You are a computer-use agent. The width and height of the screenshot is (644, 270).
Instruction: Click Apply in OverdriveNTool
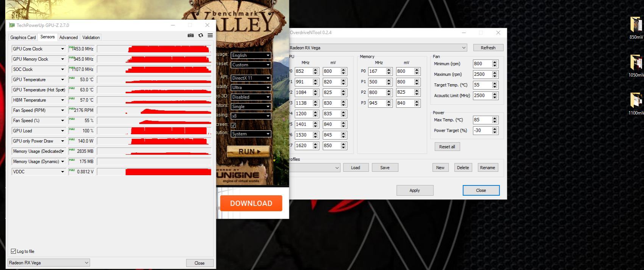click(x=415, y=190)
